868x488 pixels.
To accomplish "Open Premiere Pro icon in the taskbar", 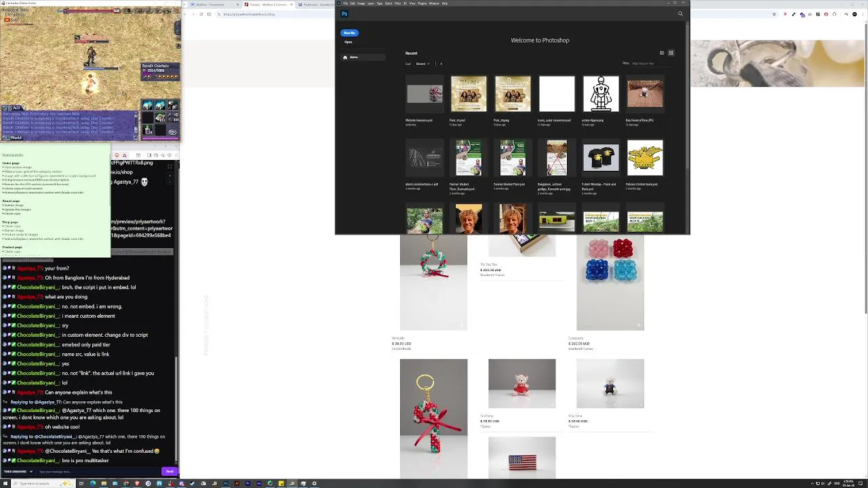I will tap(248, 483).
